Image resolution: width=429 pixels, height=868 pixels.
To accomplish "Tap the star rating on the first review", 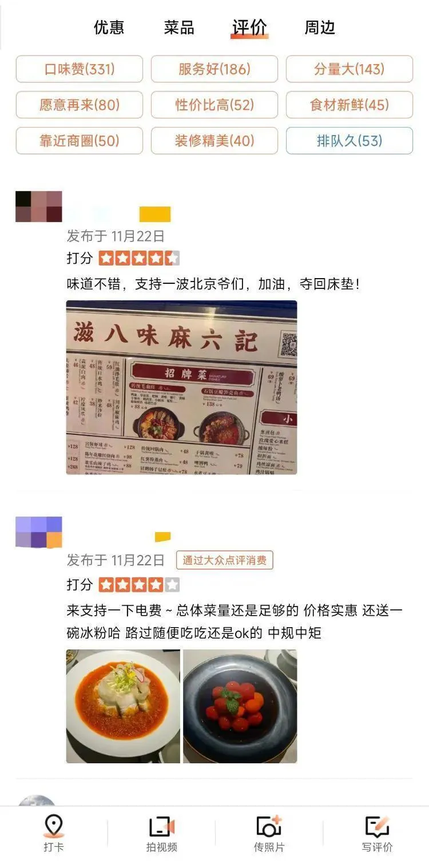I will [x=139, y=258].
